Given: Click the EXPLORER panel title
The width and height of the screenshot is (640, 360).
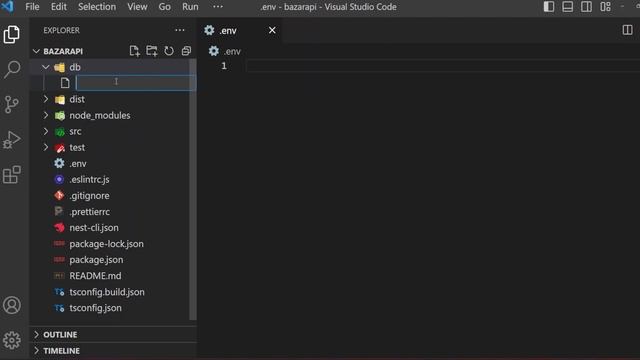Looking at the screenshot, I should pyautogui.click(x=62, y=31).
